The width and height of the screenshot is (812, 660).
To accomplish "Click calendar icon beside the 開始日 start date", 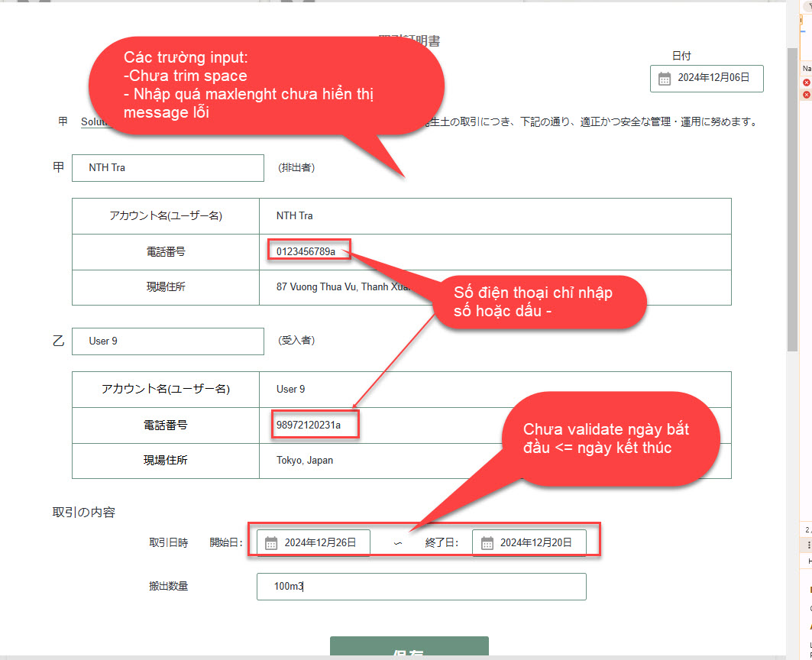I will (x=271, y=543).
